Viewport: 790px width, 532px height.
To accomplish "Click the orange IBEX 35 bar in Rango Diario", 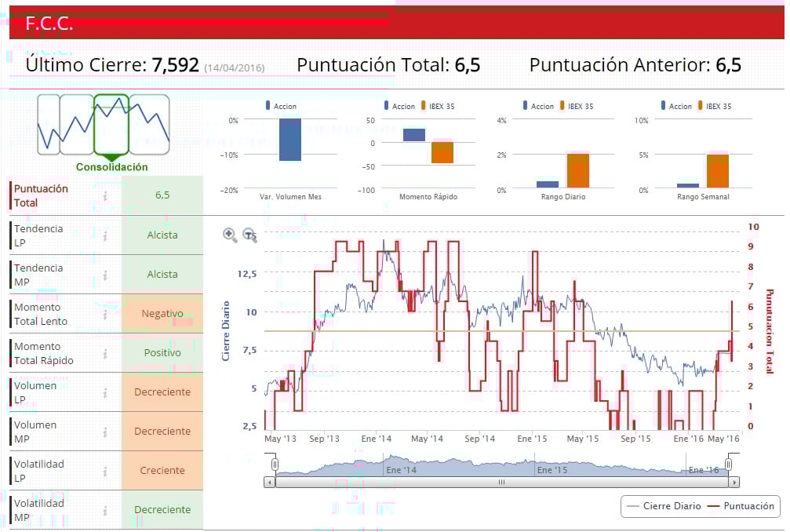I will [x=578, y=171].
